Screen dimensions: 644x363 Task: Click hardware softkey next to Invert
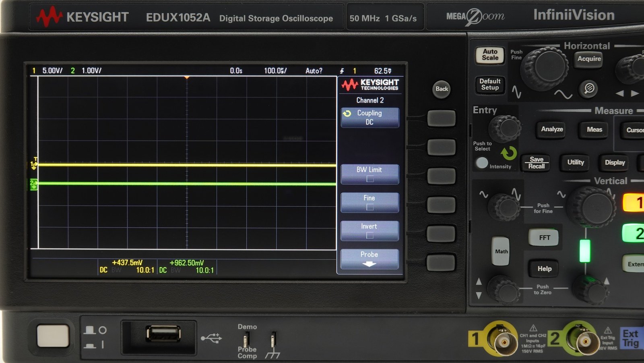coord(441,234)
